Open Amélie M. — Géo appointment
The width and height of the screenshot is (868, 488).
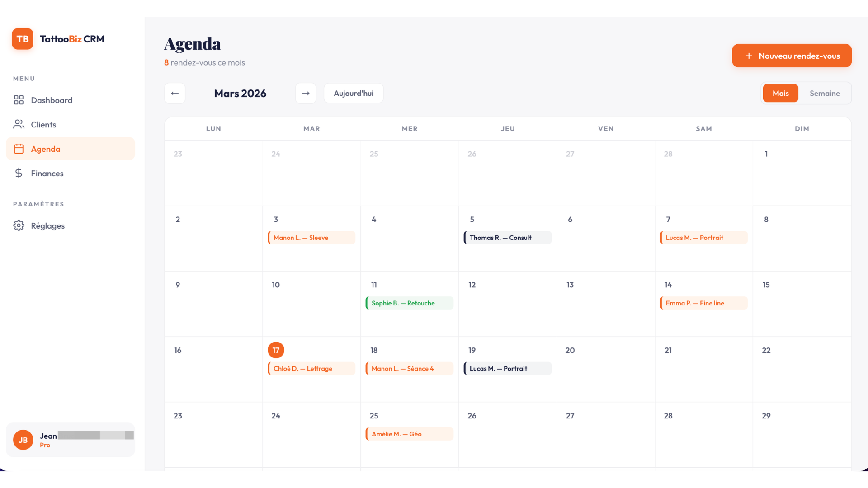click(410, 434)
